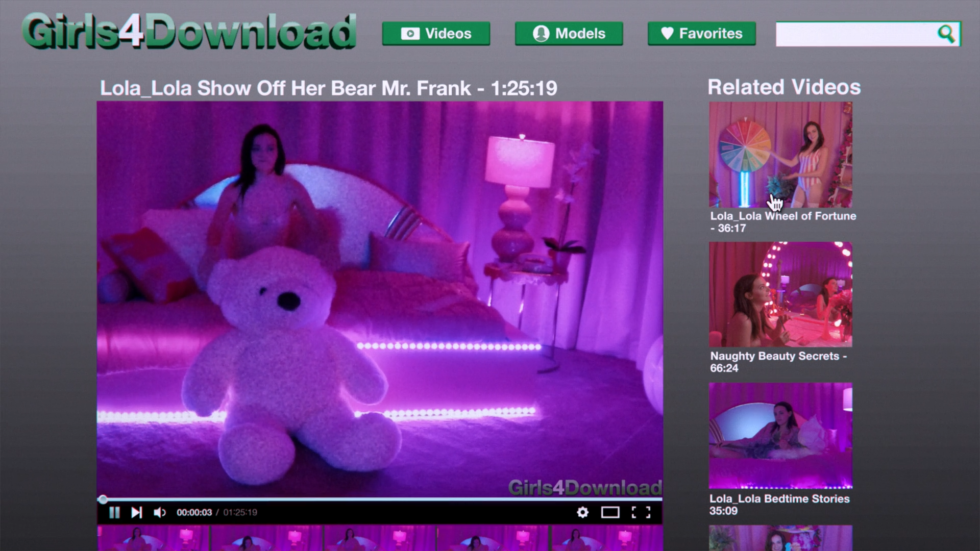Image resolution: width=980 pixels, height=551 pixels.
Task: Mute the video volume
Action: [x=159, y=512]
